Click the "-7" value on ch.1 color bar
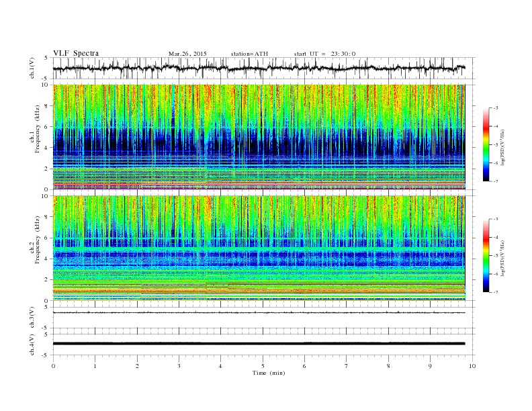 (x=496, y=181)
